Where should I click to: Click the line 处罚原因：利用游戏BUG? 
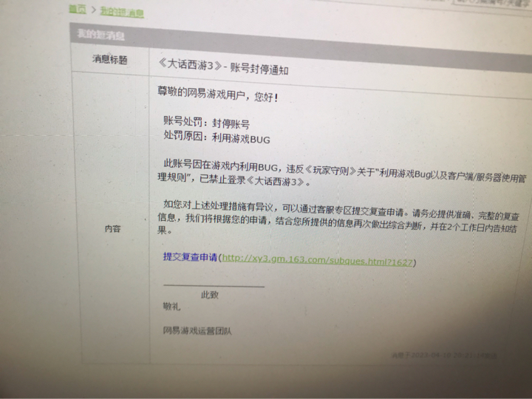pos(216,137)
